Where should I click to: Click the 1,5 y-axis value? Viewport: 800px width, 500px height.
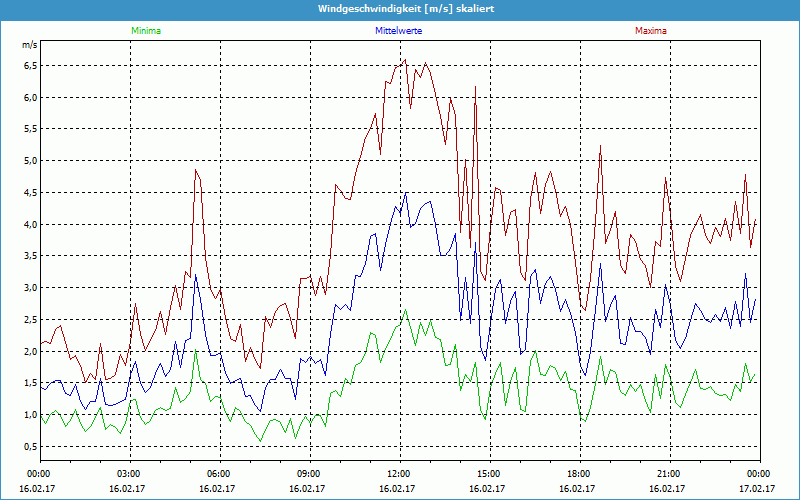32,383
